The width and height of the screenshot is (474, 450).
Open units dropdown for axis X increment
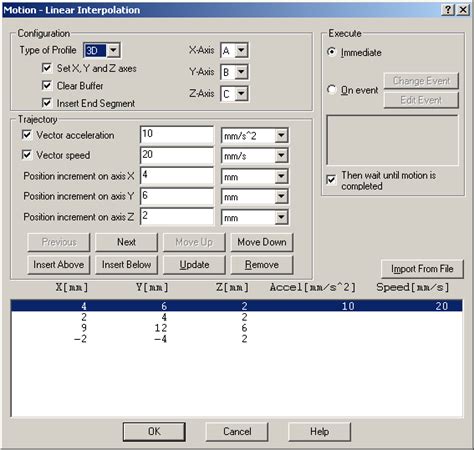pyautogui.click(x=281, y=177)
